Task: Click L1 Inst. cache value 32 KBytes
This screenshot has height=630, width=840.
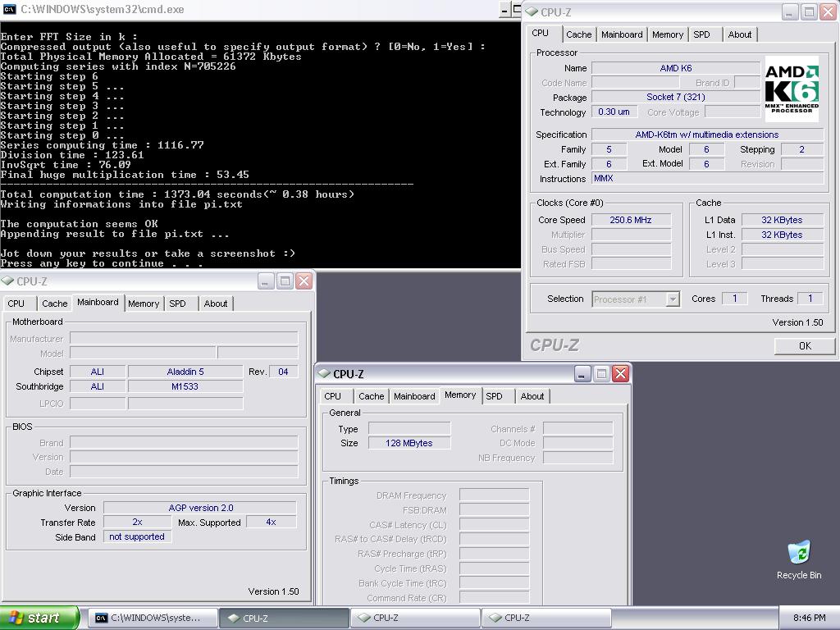Action: pyautogui.click(x=782, y=235)
